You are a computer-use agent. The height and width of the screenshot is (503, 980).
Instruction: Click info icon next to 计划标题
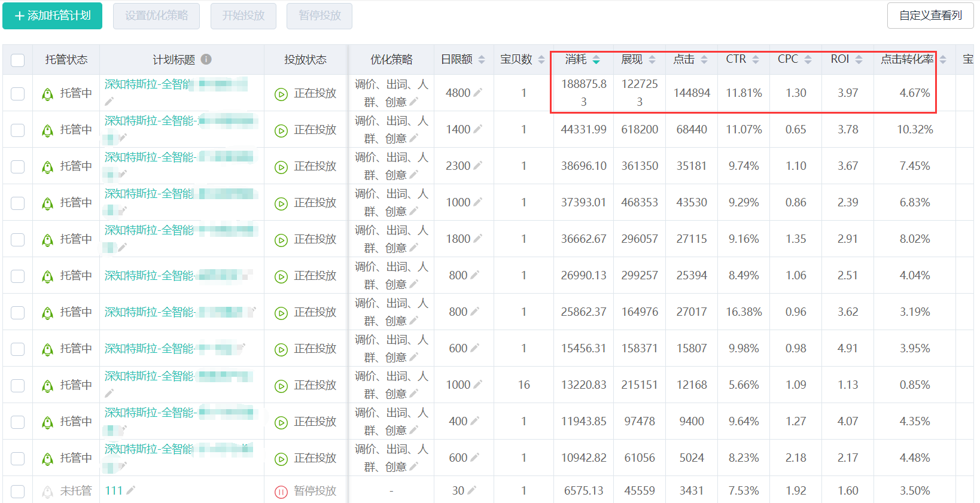[x=206, y=59]
